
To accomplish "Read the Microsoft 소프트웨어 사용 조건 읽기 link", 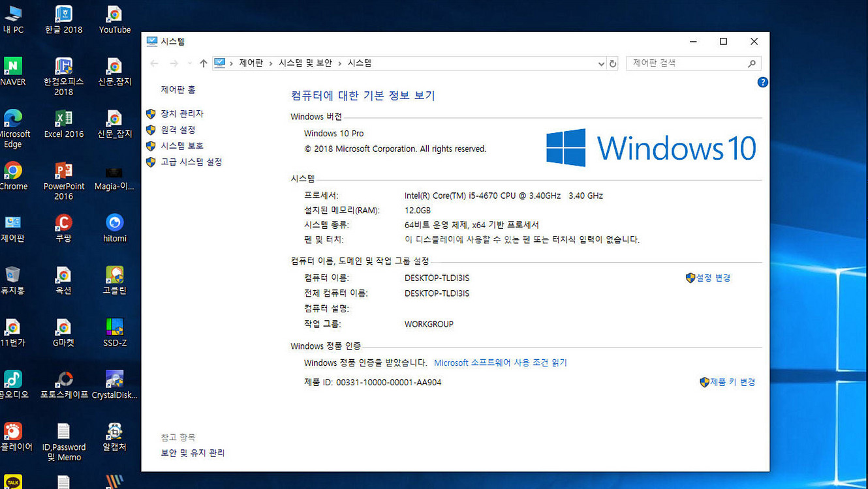I will (x=501, y=363).
